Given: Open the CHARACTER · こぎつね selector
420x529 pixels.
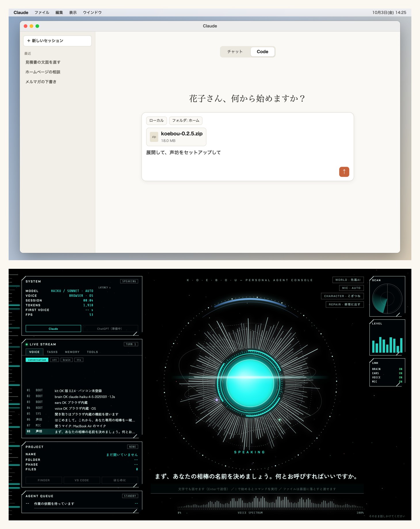Looking at the screenshot, I should point(342,296).
